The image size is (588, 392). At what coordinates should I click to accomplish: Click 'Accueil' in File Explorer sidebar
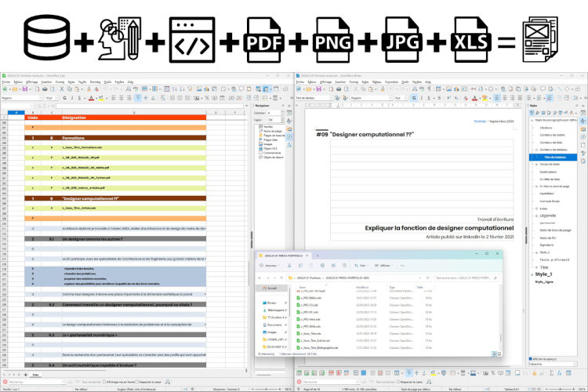pyautogui.click(x=273, y=288)
